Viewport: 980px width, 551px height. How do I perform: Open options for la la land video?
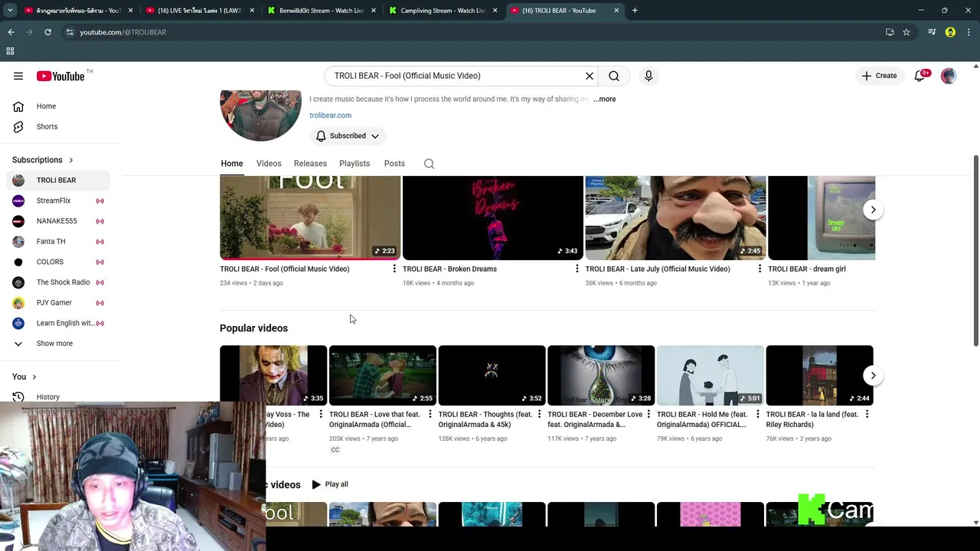(867, 414)
